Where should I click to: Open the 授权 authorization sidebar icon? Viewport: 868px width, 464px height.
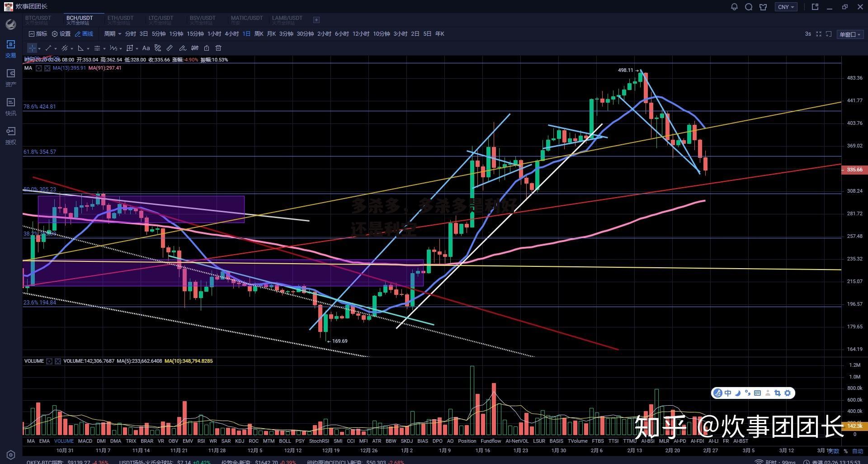(x=11, y=136)
